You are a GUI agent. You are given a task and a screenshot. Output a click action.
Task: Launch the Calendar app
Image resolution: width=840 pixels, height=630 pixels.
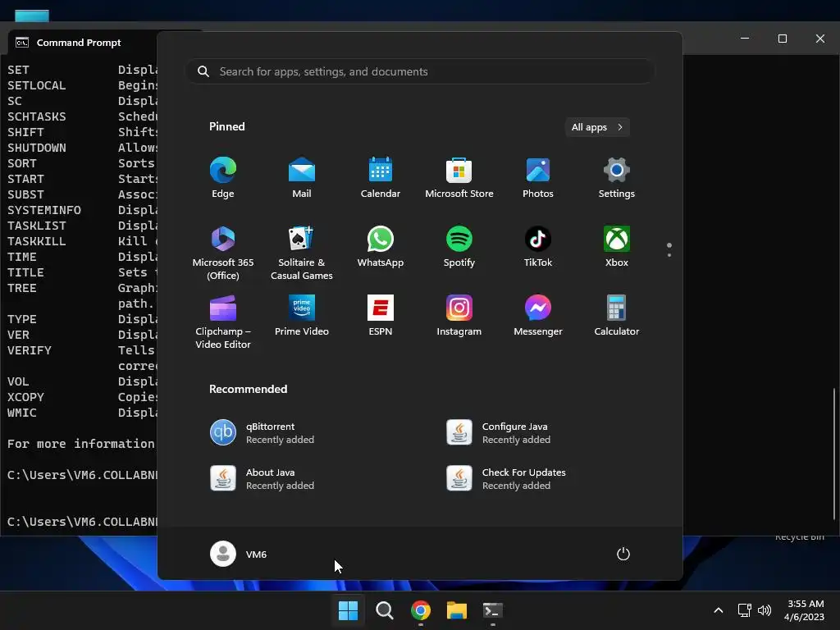(381, 178)
